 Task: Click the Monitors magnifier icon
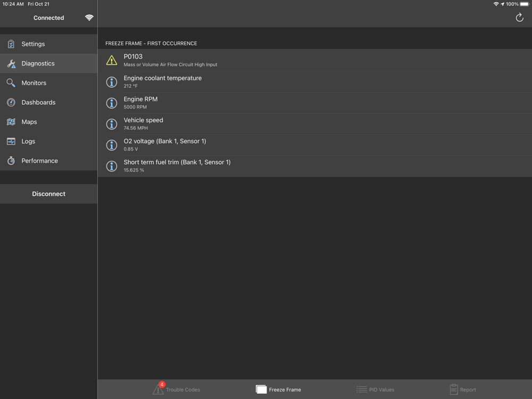(11, 83)
